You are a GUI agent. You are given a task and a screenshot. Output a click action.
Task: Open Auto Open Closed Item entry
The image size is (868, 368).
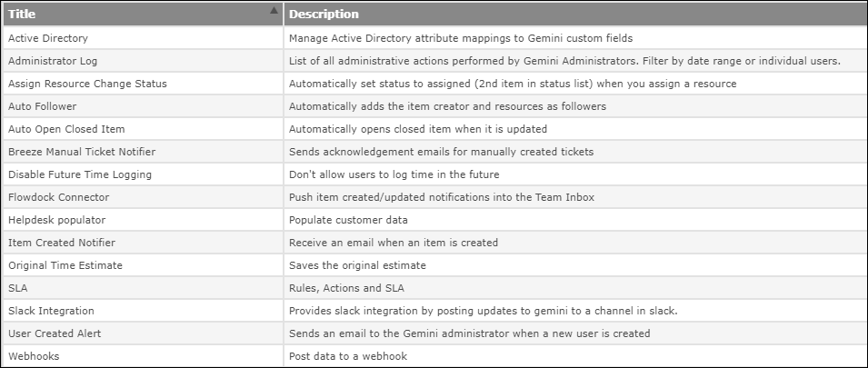point(66,129)
